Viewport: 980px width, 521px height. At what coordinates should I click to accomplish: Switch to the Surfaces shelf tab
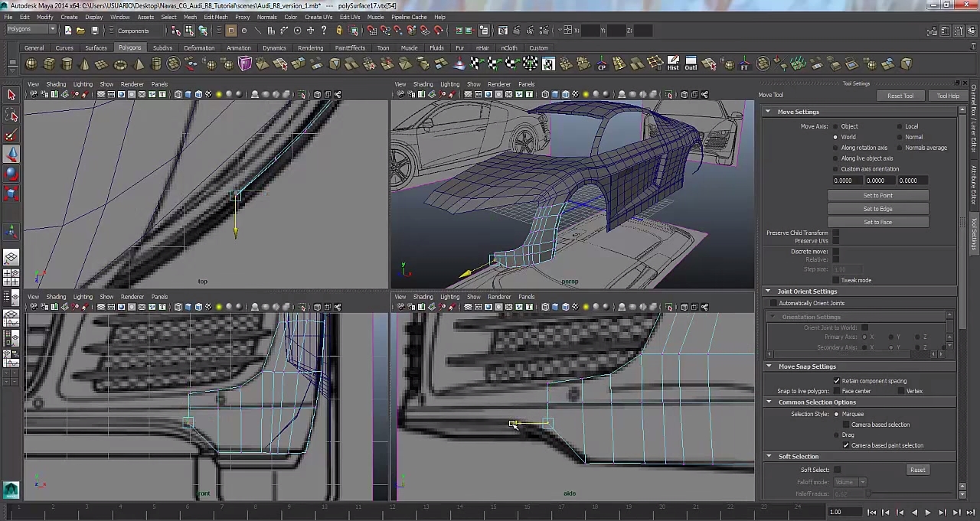[x=96, y=47]
